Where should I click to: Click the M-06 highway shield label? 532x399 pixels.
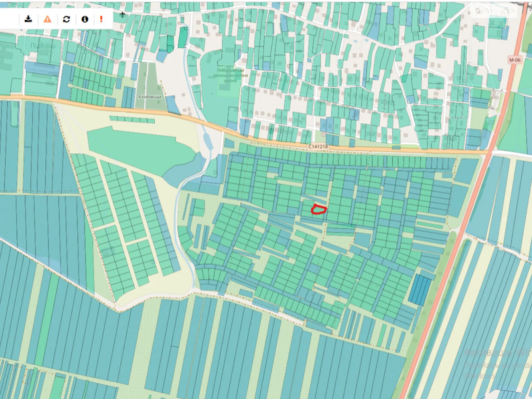tap(515, 60)
